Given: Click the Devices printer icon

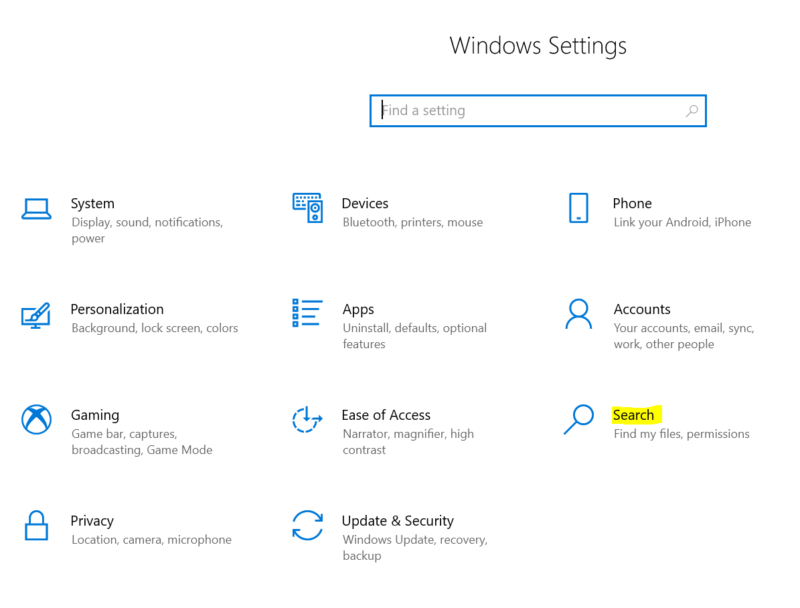Looking at the screenshot, I should pos(306,210).
